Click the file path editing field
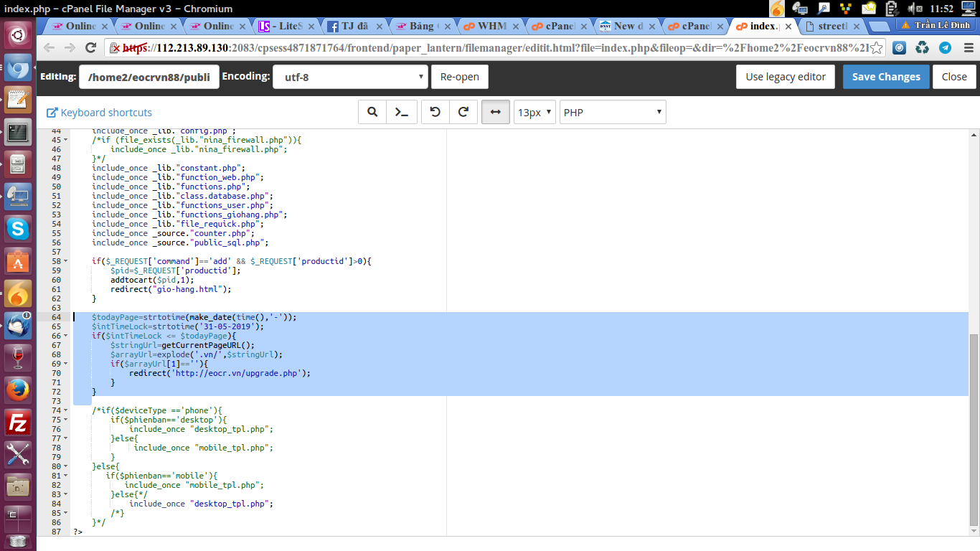 pos(149,77)
